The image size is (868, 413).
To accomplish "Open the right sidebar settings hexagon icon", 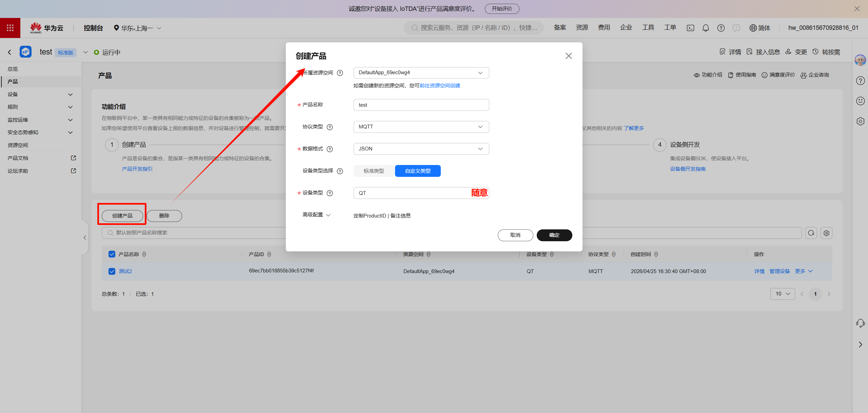I will (860, 121).
